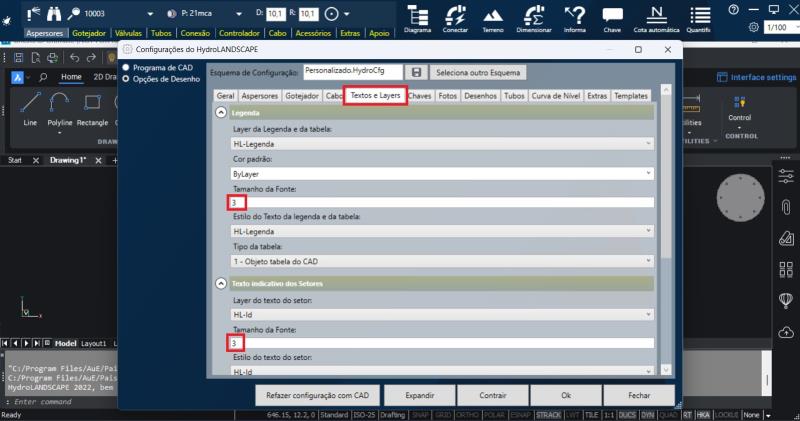Screen dimensions: 800x421
Task: Click the Refazer configuração com CAD button
Action: (x=317, y=395)
